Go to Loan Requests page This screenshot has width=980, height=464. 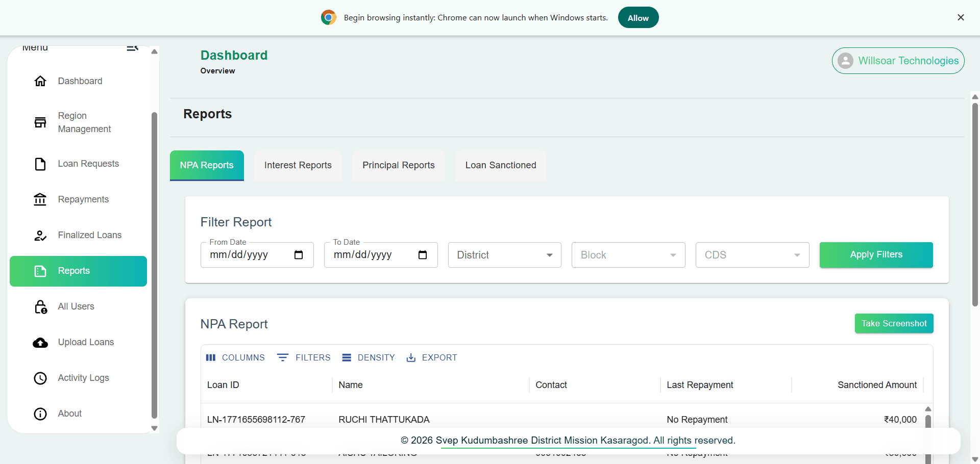click(78, 164)
